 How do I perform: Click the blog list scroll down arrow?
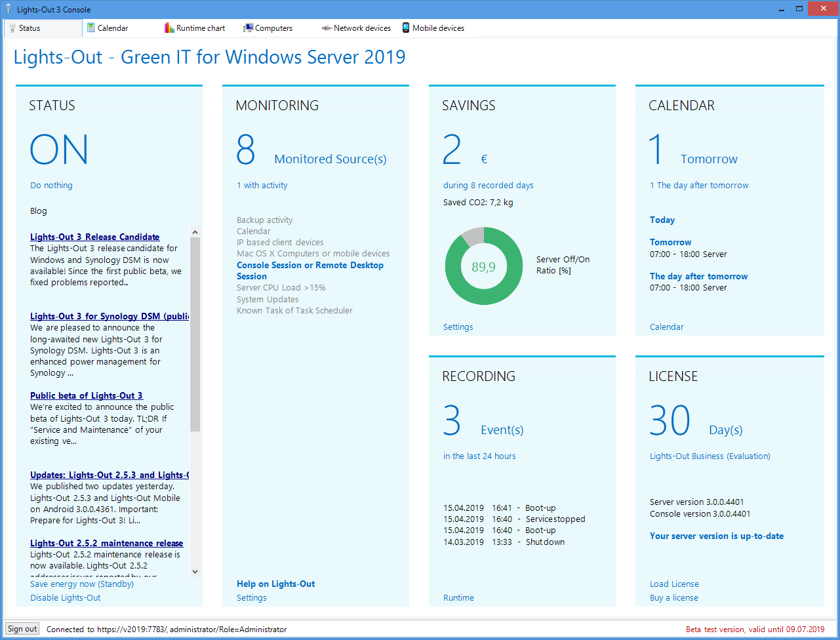[195, 572]
